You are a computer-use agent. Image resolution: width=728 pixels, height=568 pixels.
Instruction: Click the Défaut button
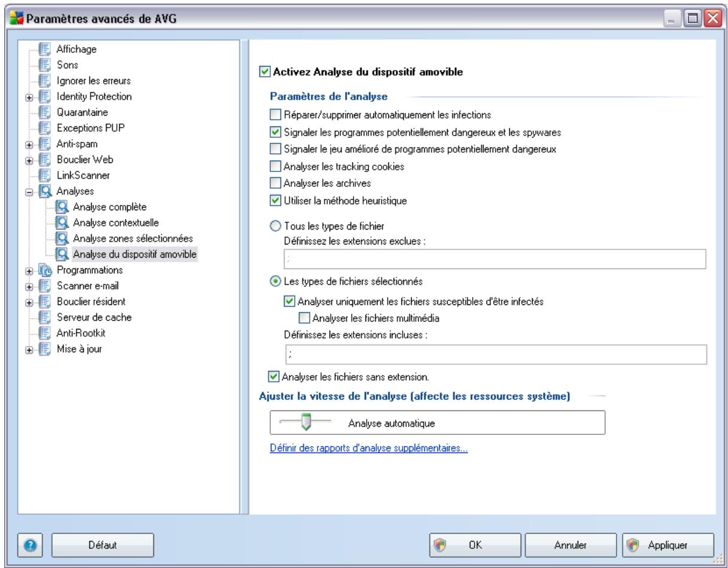102,544
